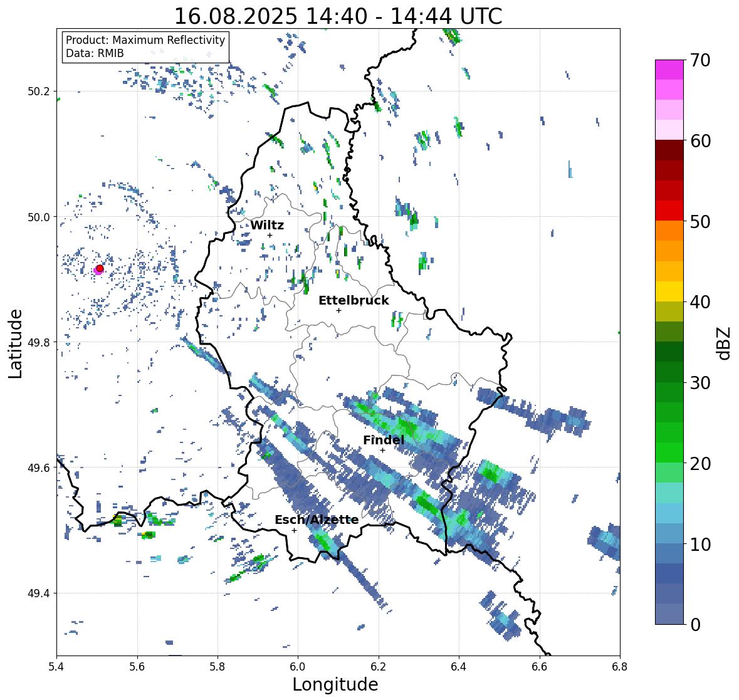Click the longitude tick label 6.0
Viewport: 739px width, 700px height.
298,666
